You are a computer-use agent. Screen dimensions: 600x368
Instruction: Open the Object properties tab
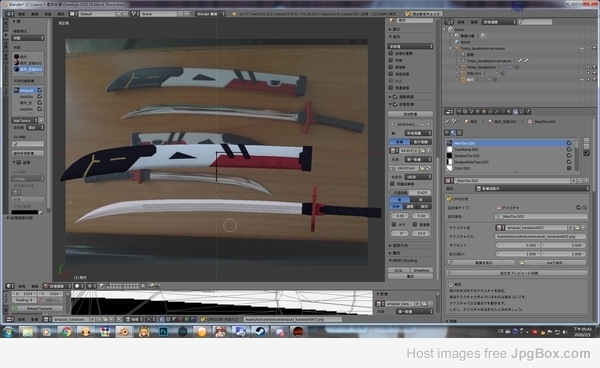pos(484,112)
